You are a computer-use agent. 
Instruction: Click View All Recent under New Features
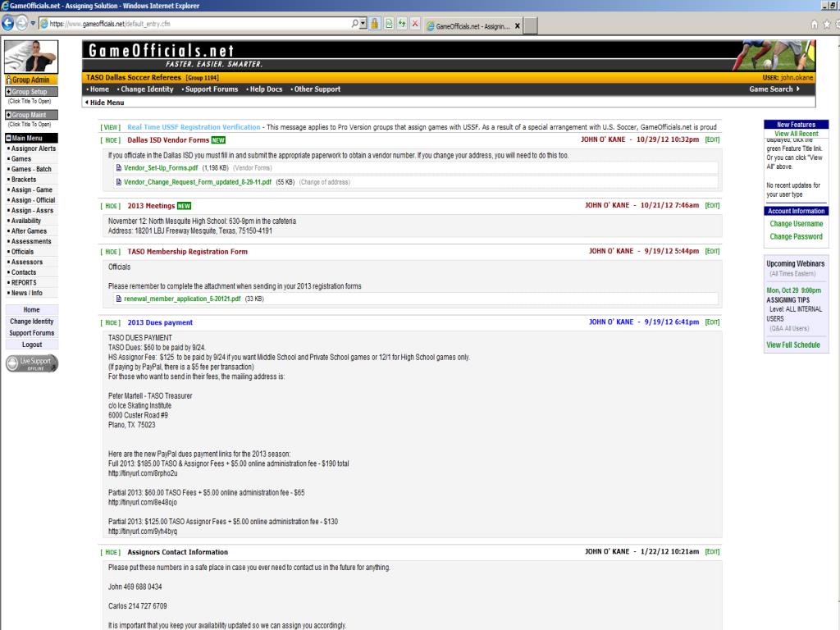click(x=796, y=134)
